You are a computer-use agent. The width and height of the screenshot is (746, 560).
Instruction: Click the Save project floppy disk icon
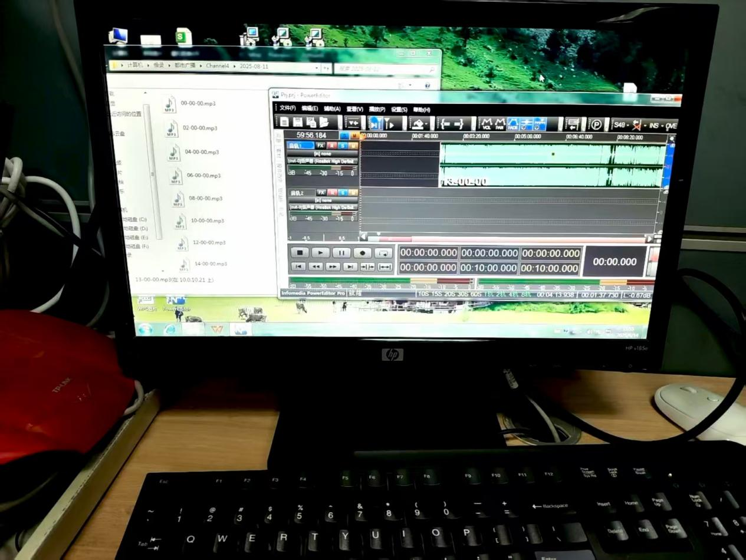298,122
